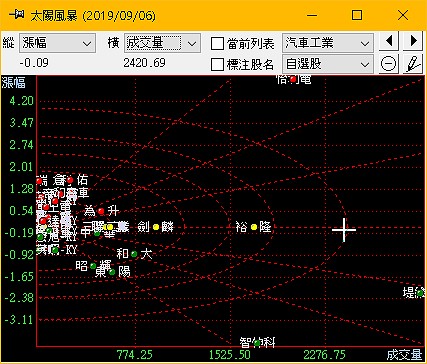
Task: Click the pin icon in title bar
Action: [16, 15]
